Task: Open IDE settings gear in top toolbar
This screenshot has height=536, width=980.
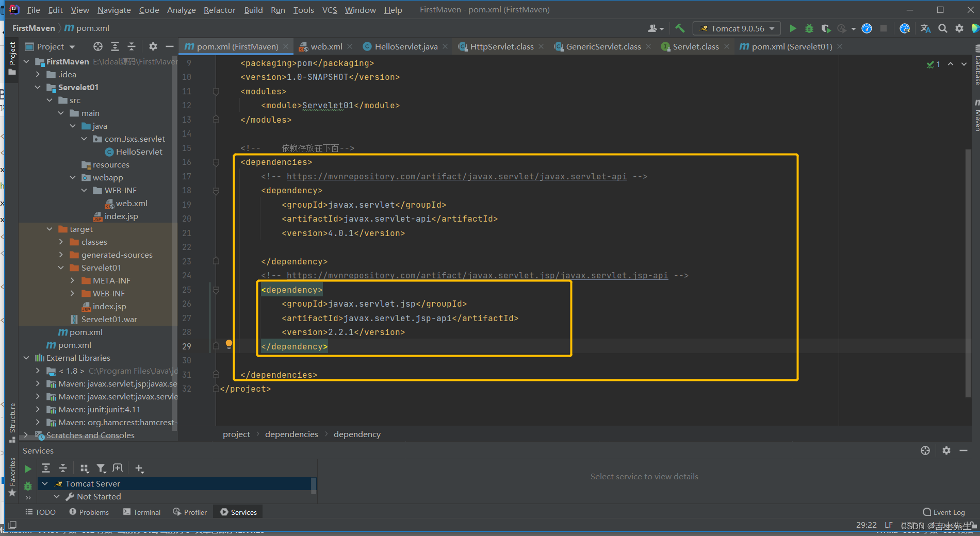Action: [x=959, y=28]
